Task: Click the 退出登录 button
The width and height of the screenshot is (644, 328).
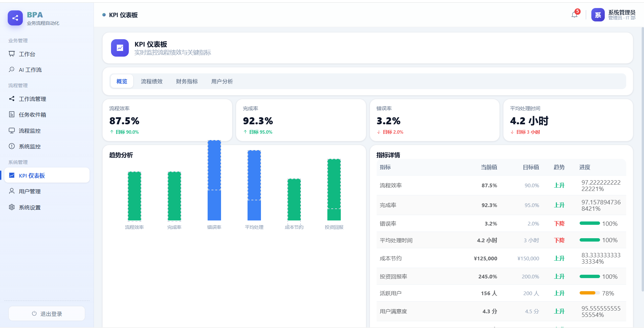Action: pyautogui.click(x=47, y=314)
